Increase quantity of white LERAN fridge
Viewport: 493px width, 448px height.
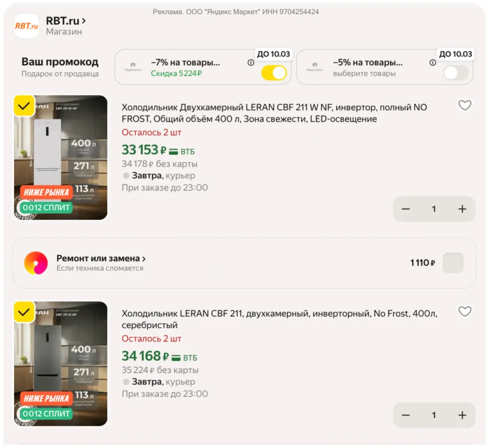click(462, 209)
